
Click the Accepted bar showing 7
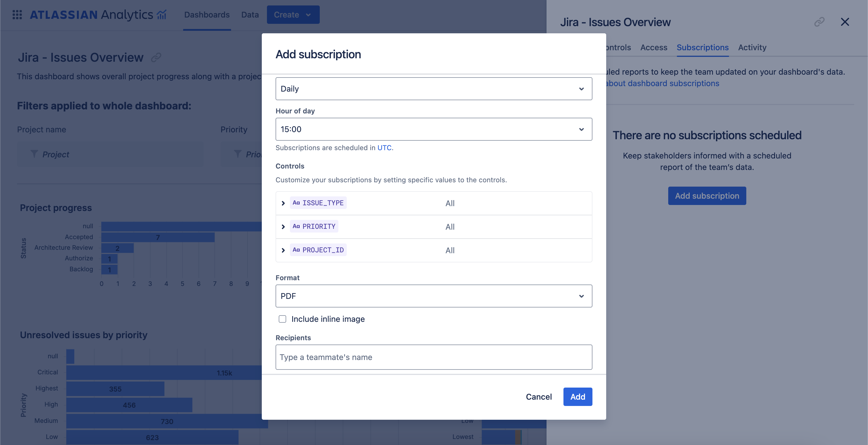click(158, 237)
